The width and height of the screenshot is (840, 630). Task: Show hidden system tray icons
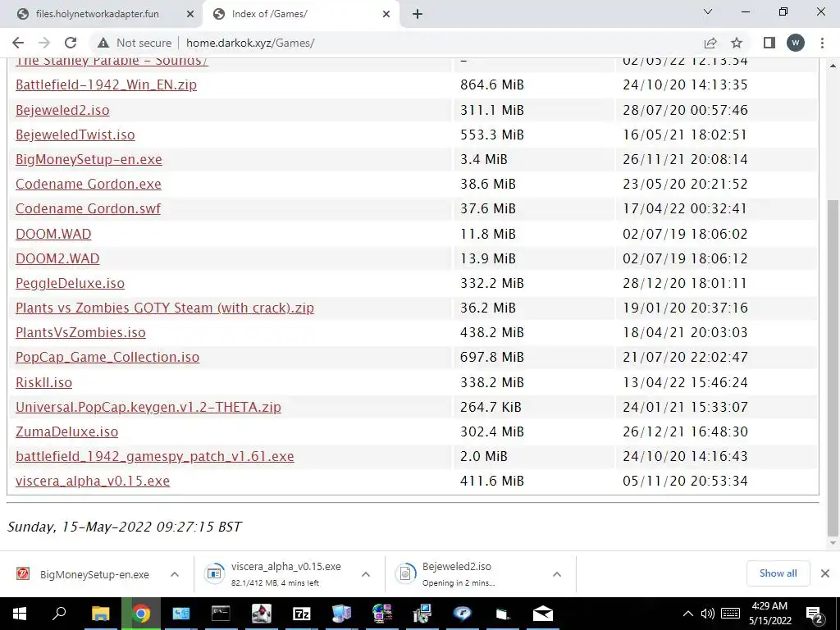point(688,614)
